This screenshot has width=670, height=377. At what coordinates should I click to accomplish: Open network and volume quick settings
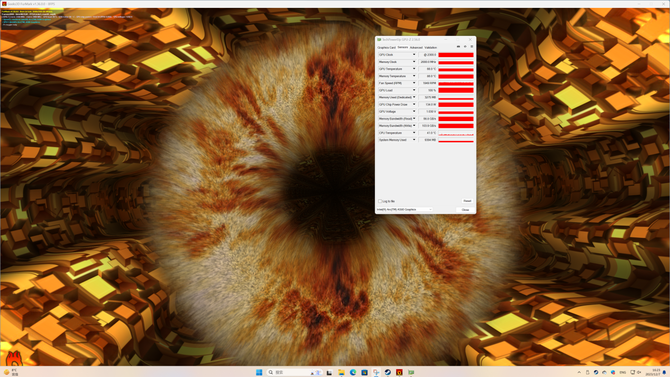(635, 372)
